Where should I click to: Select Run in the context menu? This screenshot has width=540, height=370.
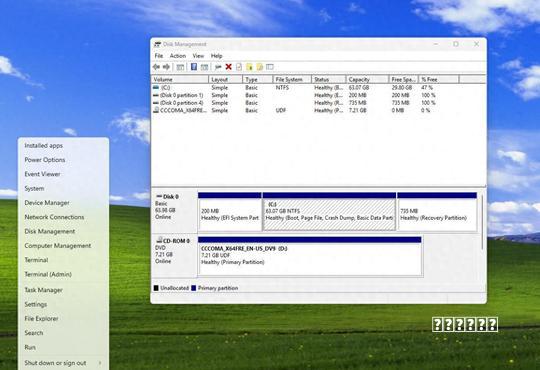click(64, 347)
